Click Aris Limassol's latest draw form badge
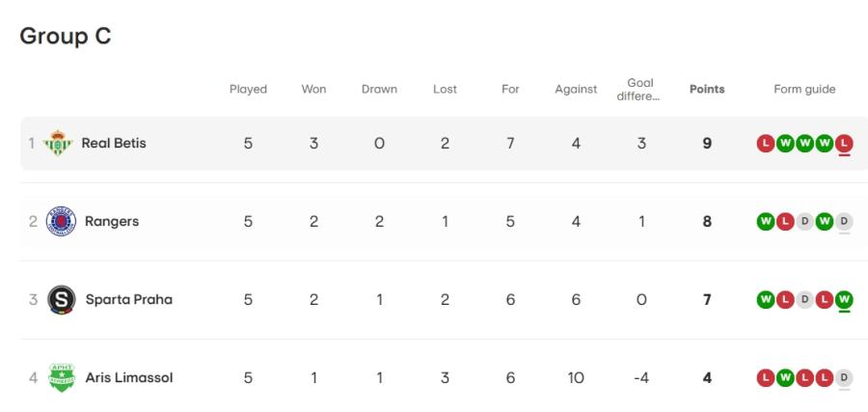This screenshot has height=412, width=868. [844, 377]
